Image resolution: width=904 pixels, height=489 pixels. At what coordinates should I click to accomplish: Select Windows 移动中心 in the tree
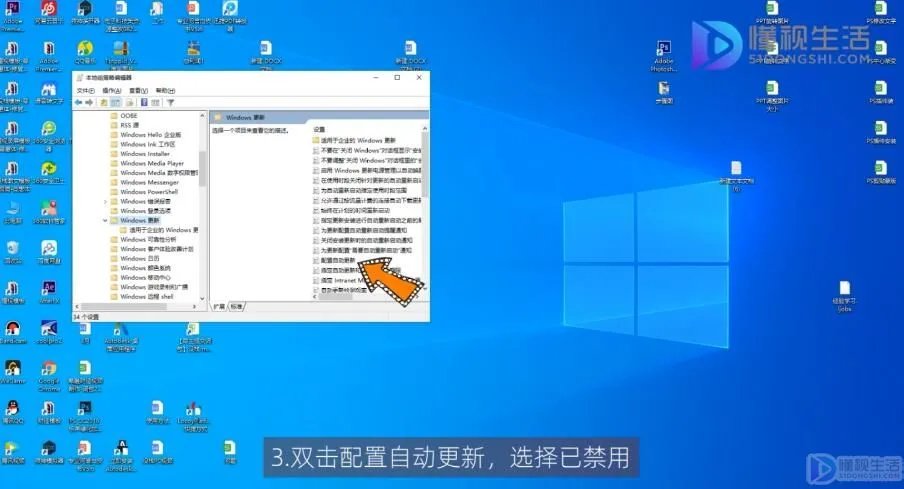[140, 277]
